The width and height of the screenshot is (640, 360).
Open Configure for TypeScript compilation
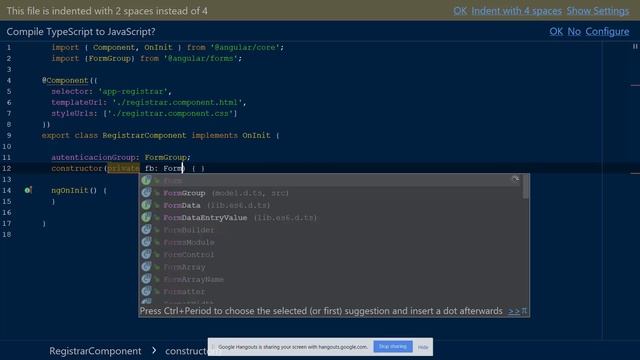pos(607,31)
